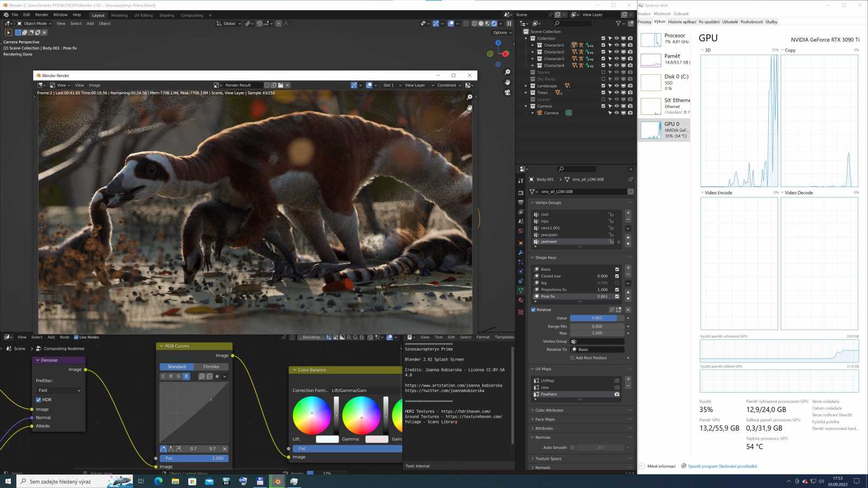Uncheck Use Nodes in compositor header
Screen dimensions: 868x488
tap(76, 337)
